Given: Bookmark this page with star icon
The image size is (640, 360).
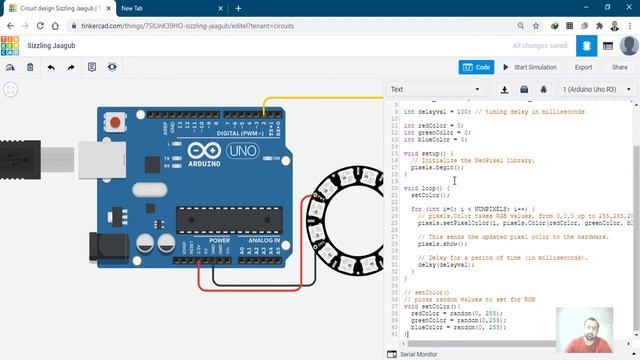Looking at the screenshot, I should click(536, 26).
